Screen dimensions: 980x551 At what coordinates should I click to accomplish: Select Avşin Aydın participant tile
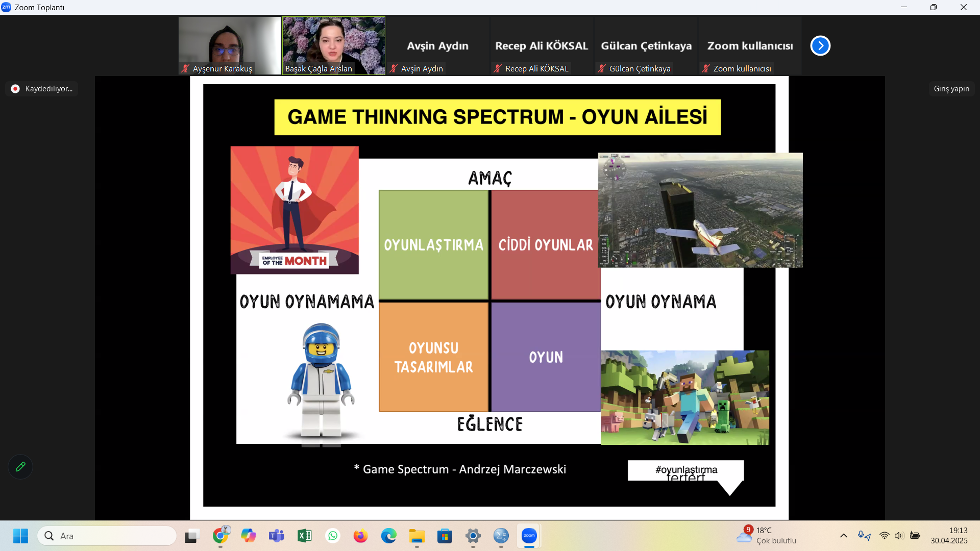[437, 46]
